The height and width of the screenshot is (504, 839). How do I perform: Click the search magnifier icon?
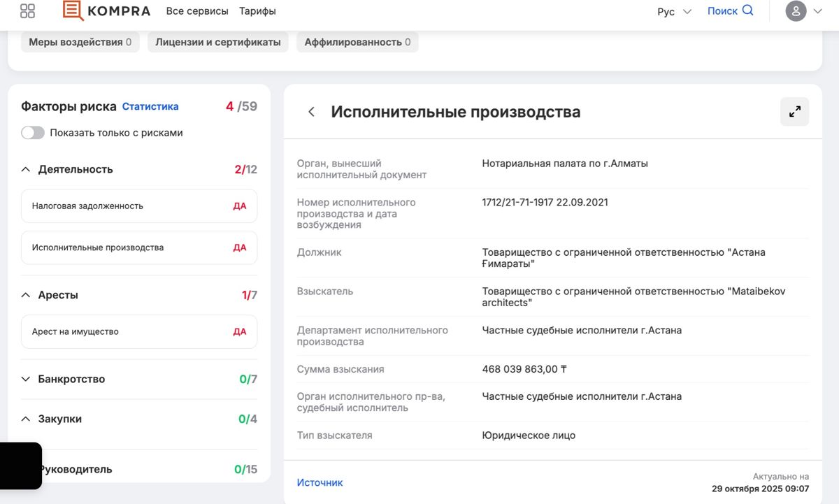[x=748, y=10]
